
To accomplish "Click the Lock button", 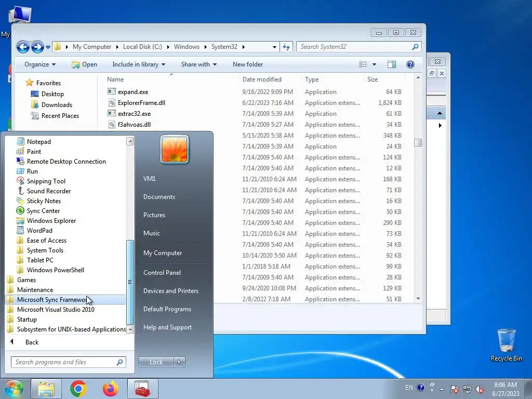I will [156, 362].
